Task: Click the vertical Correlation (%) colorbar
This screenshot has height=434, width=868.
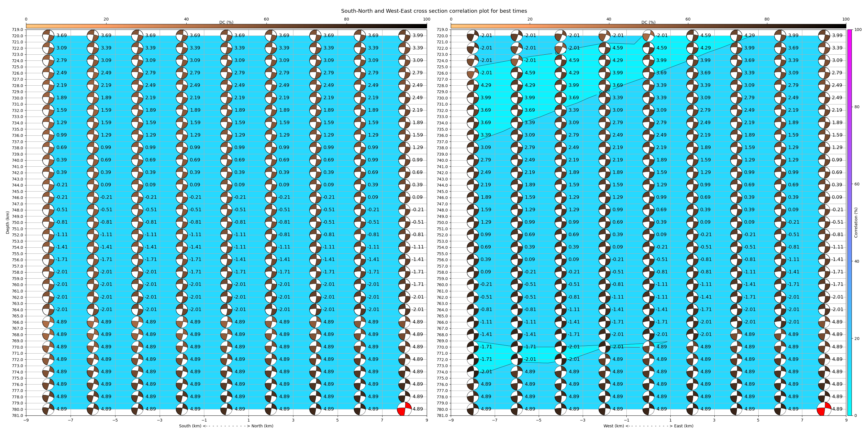Action: coord(849,222)
